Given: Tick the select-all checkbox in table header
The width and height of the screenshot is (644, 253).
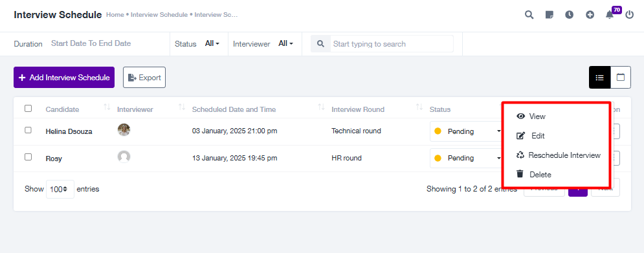Looking at the screenshot, I should click(x=28, y=109).
